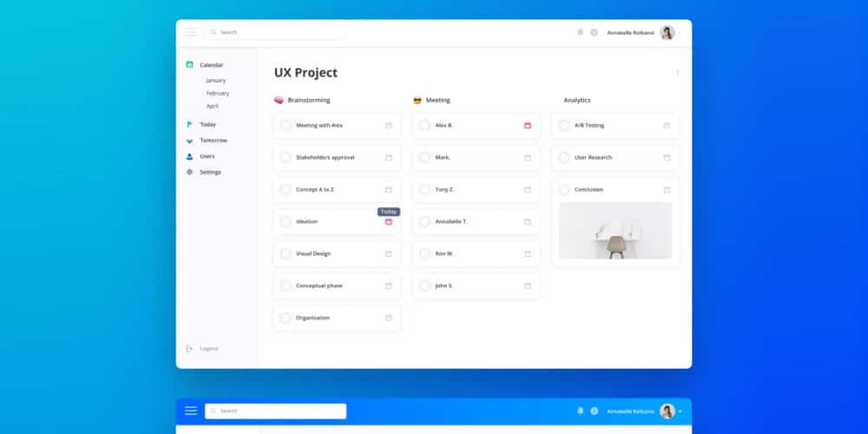The image size is (868, 434).
Task: Focus the Search field in blue header window
Action: 276,411
